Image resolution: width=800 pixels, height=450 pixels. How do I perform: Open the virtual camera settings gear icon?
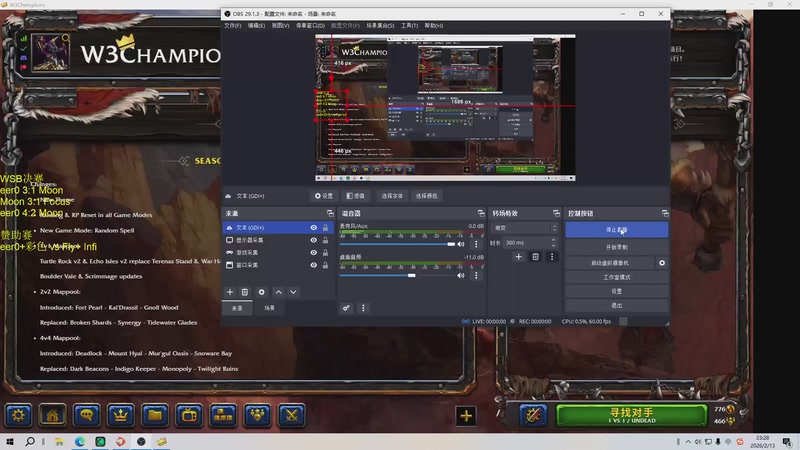[x=662, y=263]
